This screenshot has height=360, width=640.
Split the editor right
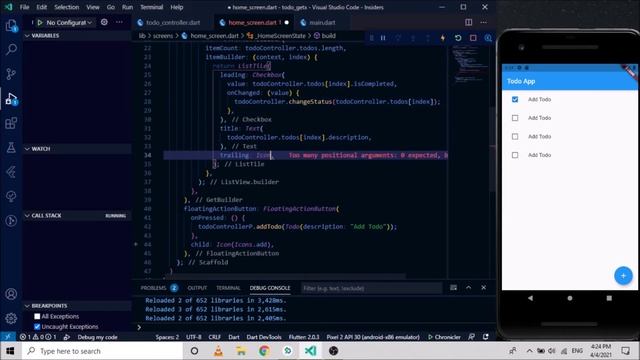click(x=469, y=22)
